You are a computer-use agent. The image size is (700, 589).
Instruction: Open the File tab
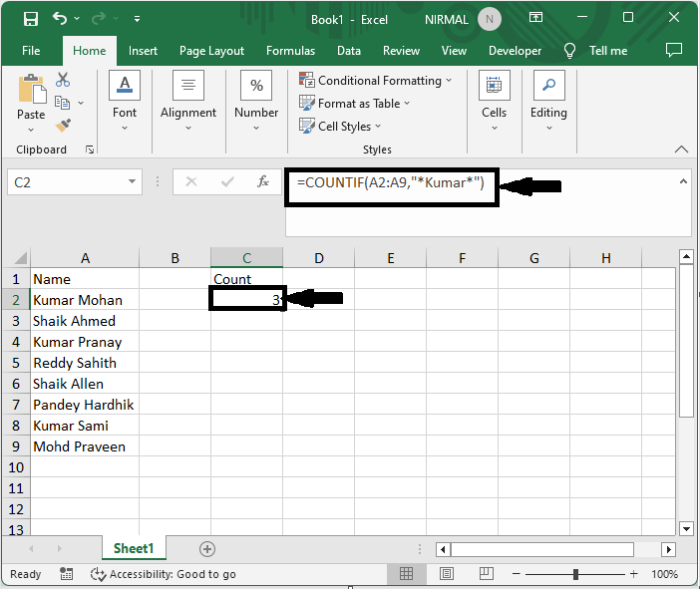31,51
